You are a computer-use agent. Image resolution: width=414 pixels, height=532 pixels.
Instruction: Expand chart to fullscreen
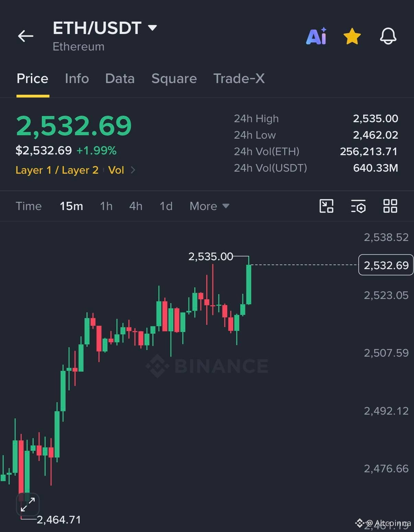[x=28, y=505]
